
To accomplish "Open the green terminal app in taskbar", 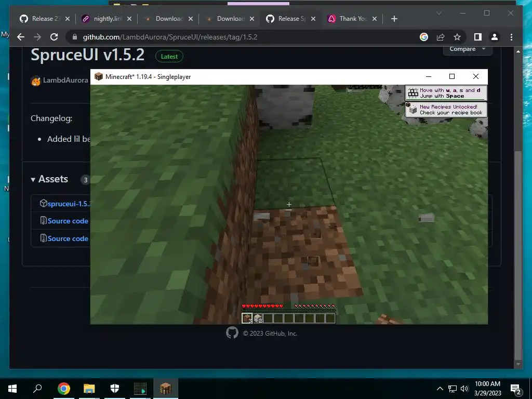I will [x=140, y=389].
